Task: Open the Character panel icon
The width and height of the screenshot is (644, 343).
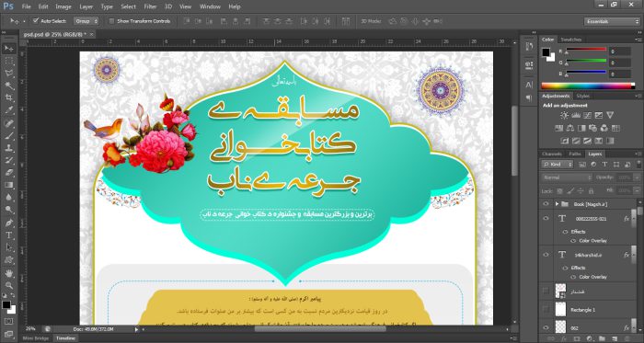Action: point(529,85)
